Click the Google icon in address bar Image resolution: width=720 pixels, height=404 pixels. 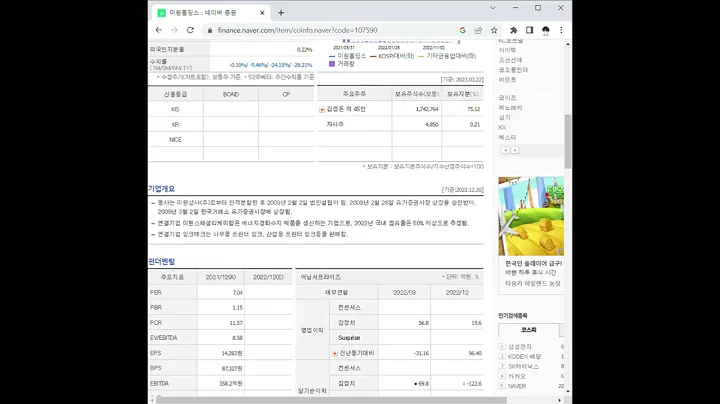[462, 30]
